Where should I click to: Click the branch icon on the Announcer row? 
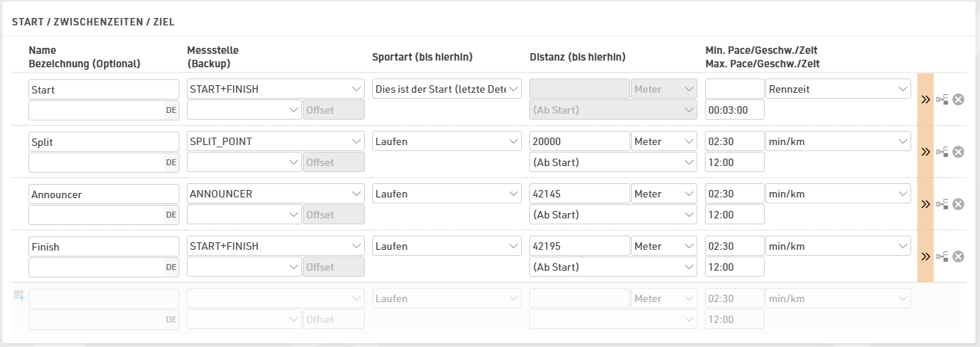click(x=942, y=204)
